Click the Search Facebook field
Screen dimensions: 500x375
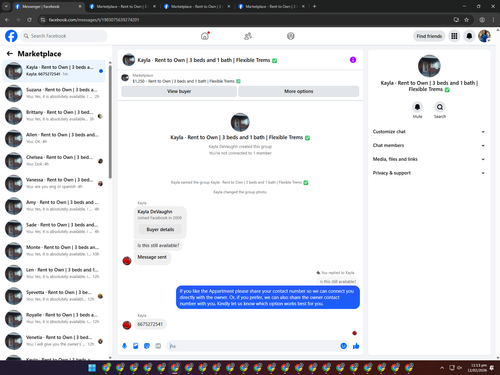[64, 36]
